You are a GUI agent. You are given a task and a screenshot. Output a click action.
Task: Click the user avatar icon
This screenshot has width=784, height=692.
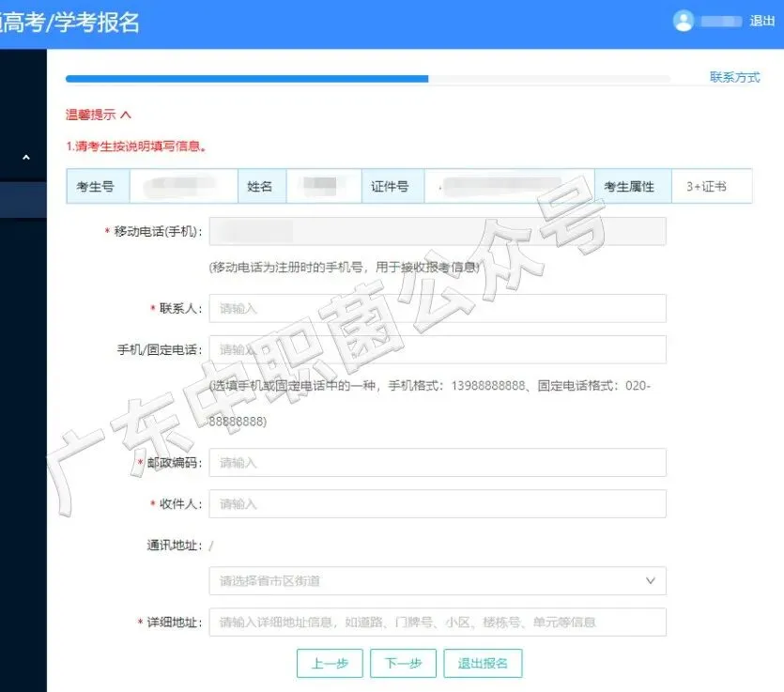(683, 21)
